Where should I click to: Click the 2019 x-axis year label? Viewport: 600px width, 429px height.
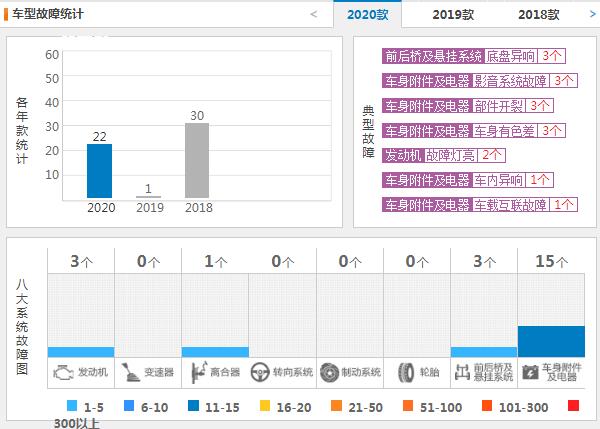point(150,208)
